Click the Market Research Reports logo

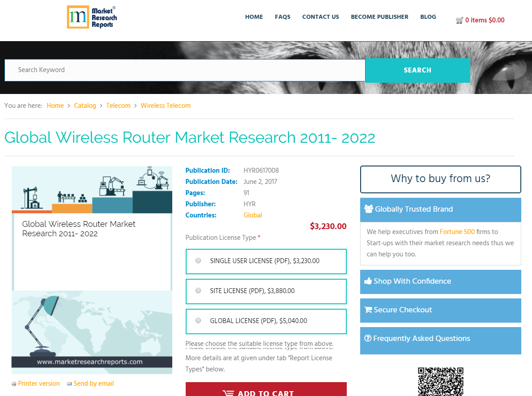[92, 17]
